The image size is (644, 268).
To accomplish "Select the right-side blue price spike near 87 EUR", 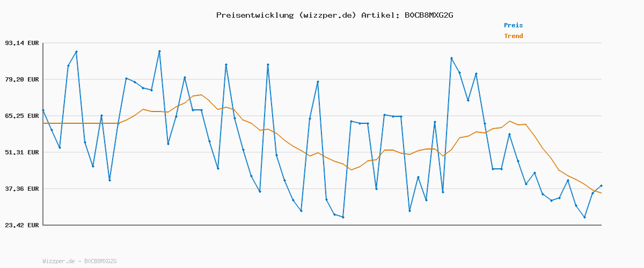I will tap(451, 58).
